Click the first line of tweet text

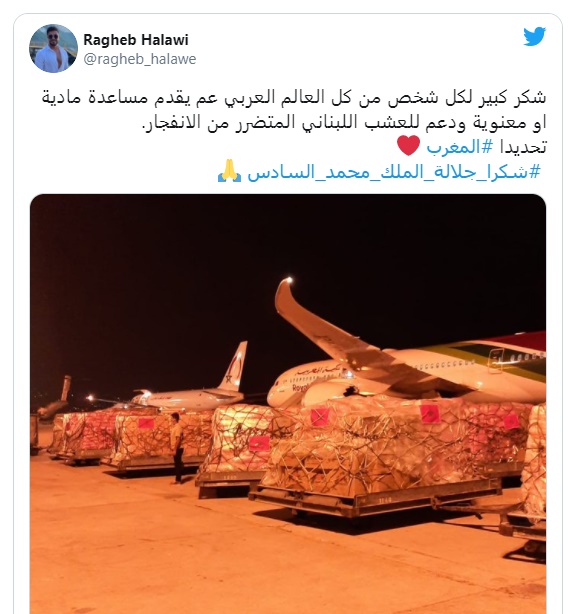pyautogui.click(x=294, y=98)
